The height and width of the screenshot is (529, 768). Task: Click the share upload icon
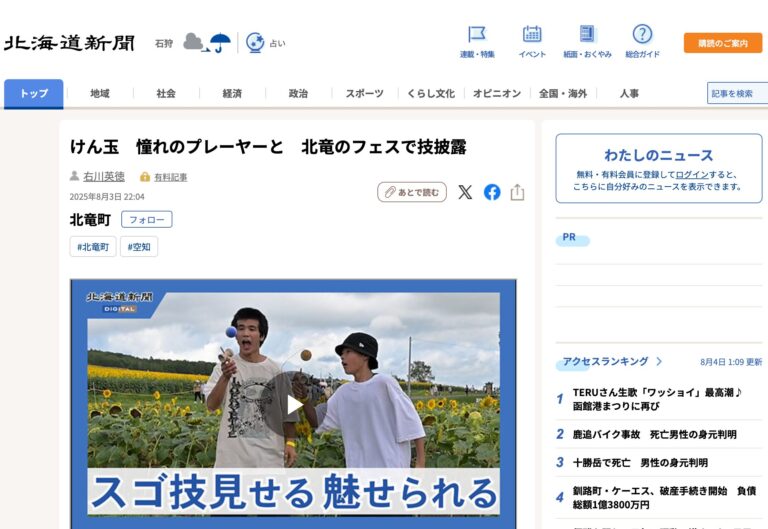click(517, 192)
